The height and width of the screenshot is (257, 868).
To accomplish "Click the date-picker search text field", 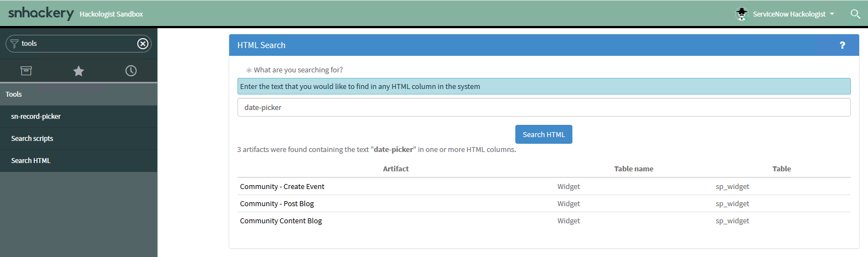I will coord(544,108).
